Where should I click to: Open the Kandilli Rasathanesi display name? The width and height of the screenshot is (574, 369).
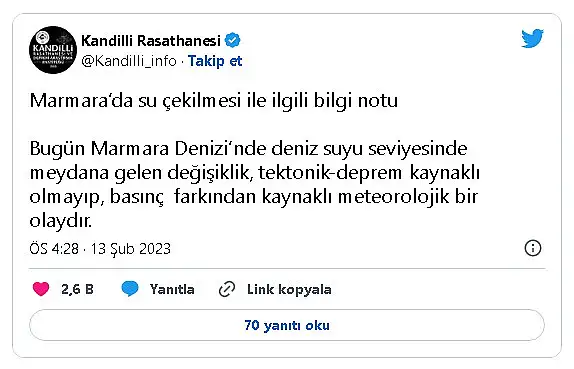point(151,41)
